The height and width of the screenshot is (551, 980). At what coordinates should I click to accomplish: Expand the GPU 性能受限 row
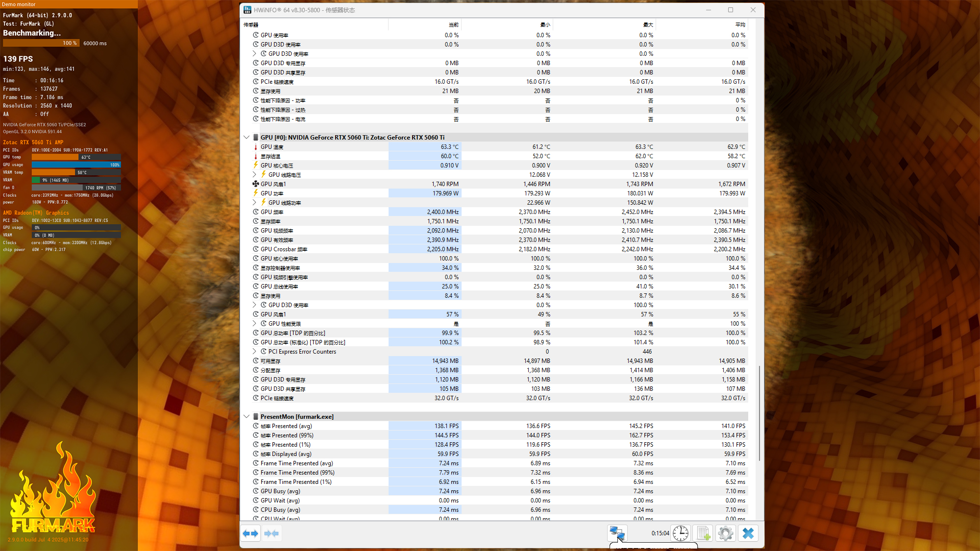coord(254,324)
